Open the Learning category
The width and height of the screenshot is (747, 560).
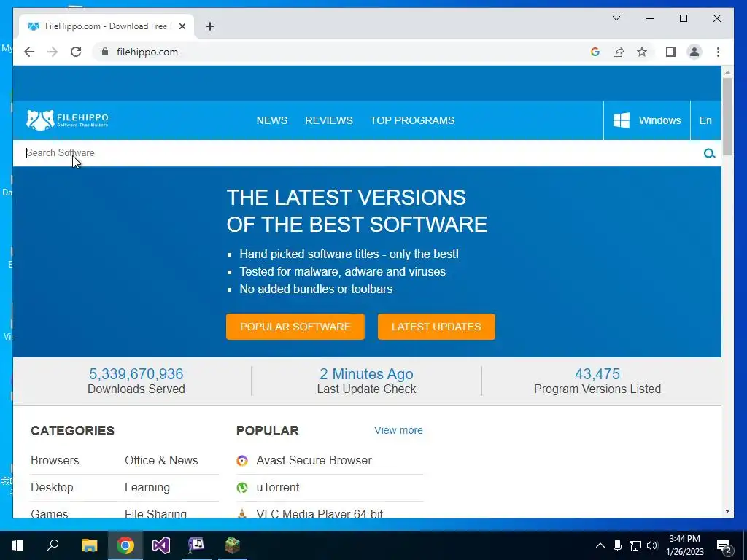click(x=147, y=488)
